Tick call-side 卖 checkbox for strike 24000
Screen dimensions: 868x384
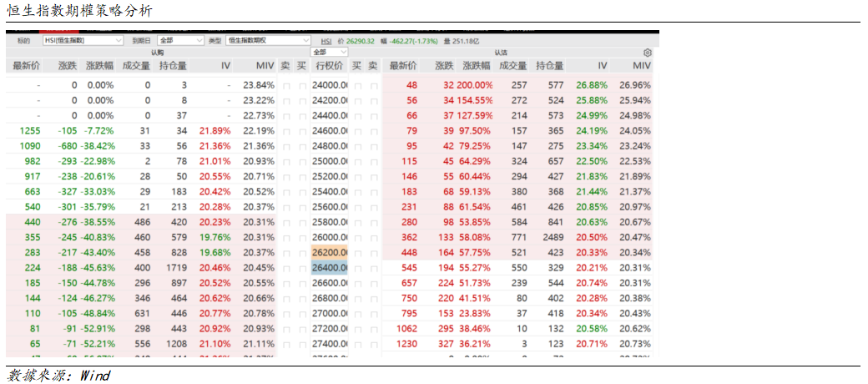[286, 85]
